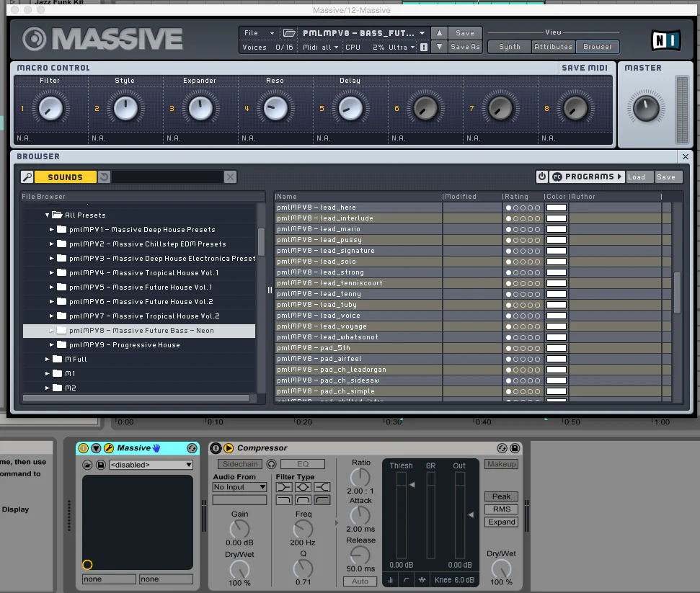
Task: Click the Compressor sidechain headphones icon
Action: 272,465
